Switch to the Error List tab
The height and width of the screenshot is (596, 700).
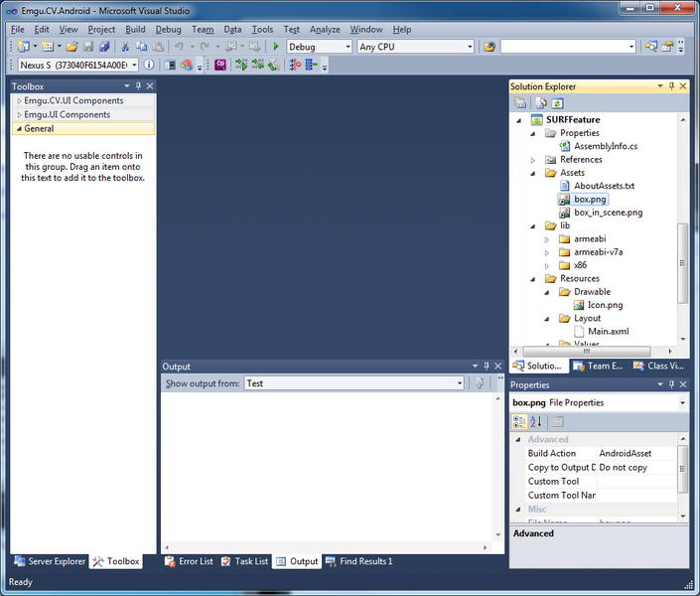click(x=189, y=561)
